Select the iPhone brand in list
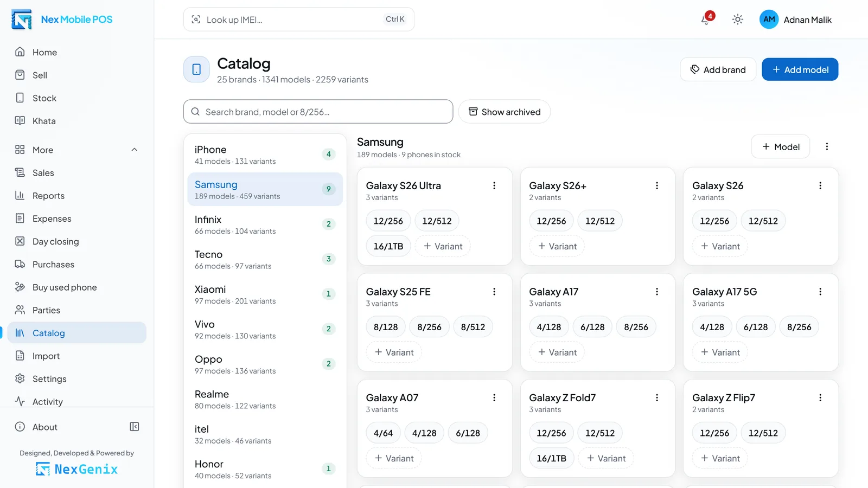The image size is (868, 488). click(265, 155)
